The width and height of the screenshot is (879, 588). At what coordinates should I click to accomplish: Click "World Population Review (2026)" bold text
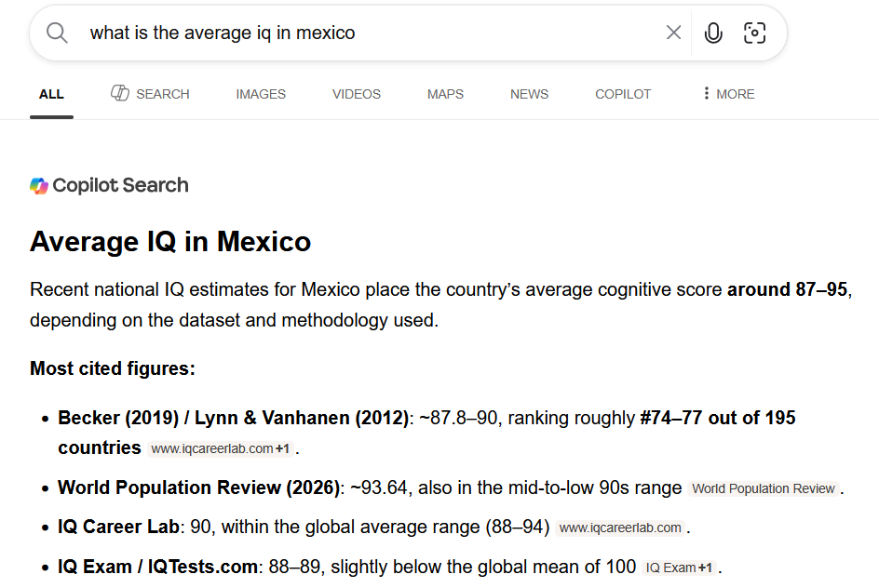click(199, 488)
